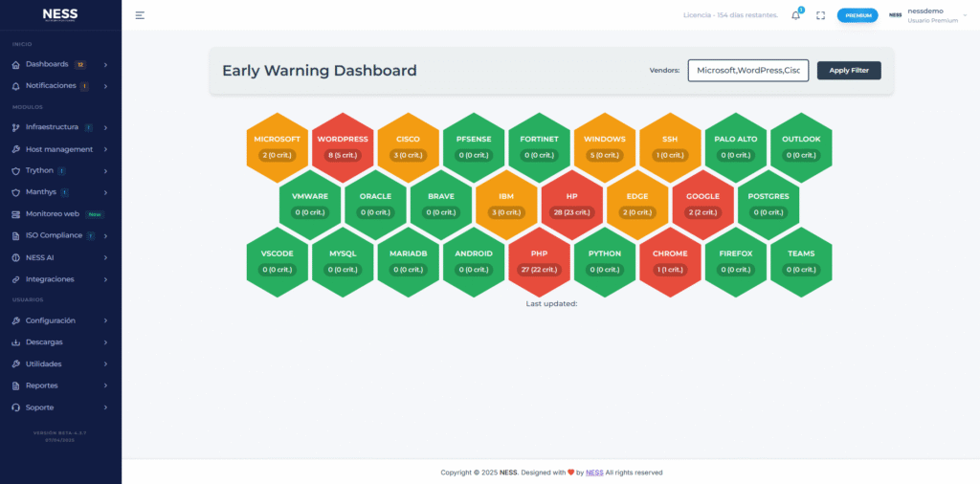Click the Trython shield icon
The width and height of the screenshot is (980, 484).
coord(16,170)
